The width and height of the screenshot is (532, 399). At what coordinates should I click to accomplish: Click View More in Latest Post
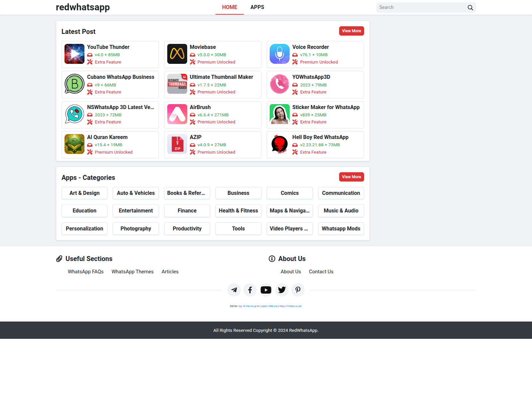(x=351, y=31)
